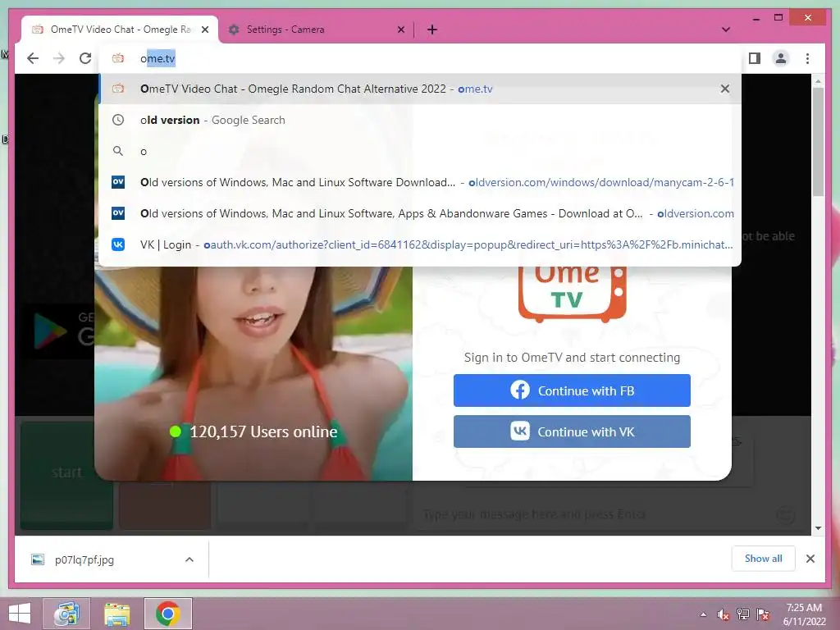Open File Explorer from the taskbar
This screenshot has height=630, width=840.
click(x=116, y=614)
